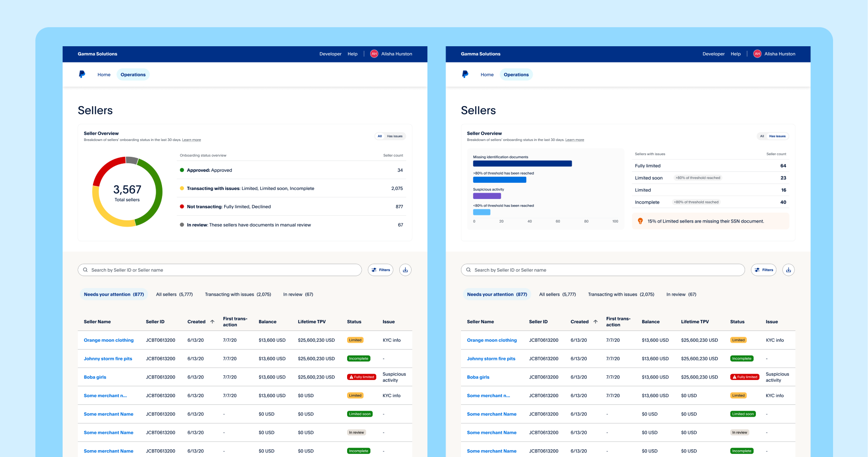868x457 pixels.
Task: Click search magnifier icon in right window
Action: click(469, 270)
